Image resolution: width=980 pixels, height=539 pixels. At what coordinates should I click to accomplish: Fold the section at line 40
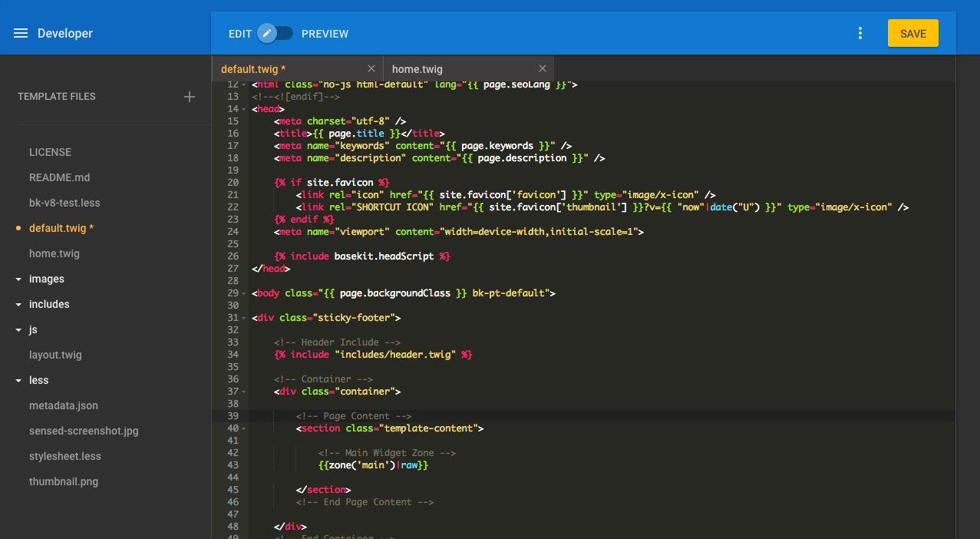(243, 428)
